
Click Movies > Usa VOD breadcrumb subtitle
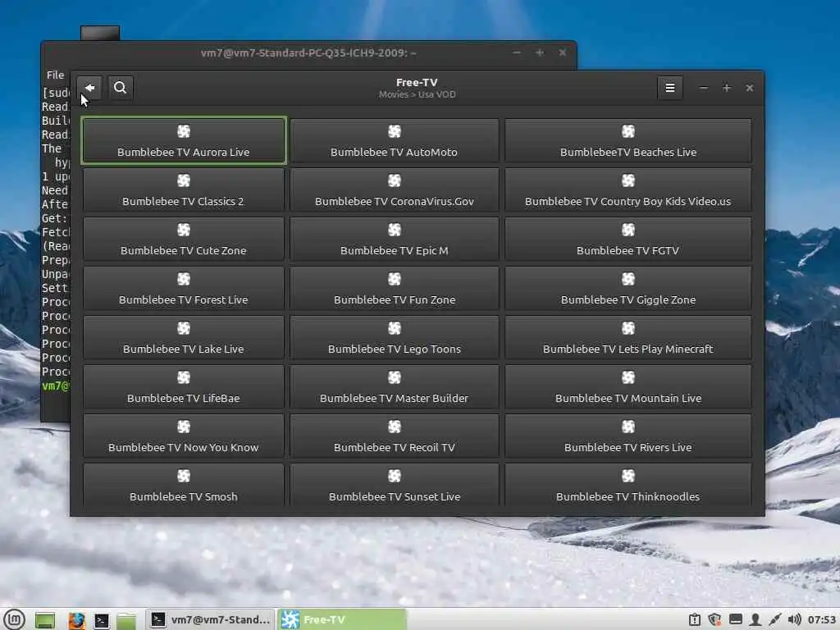coord(418,94)
